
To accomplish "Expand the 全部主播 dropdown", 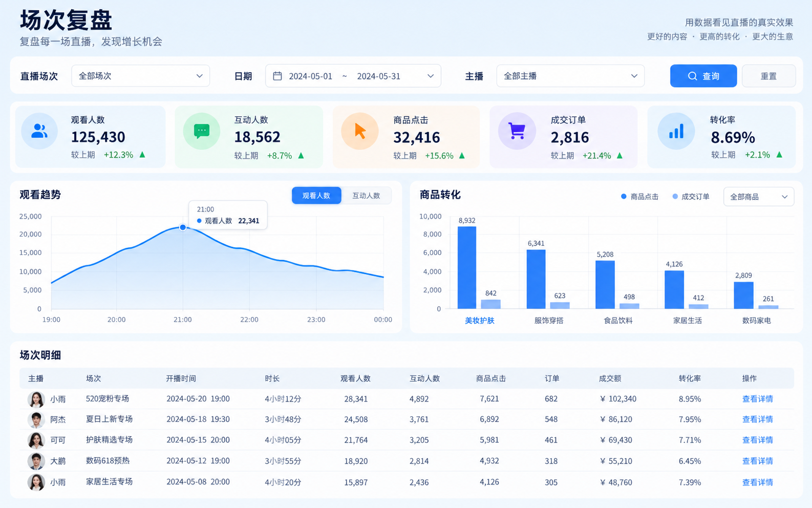I will tap(570, 76).
